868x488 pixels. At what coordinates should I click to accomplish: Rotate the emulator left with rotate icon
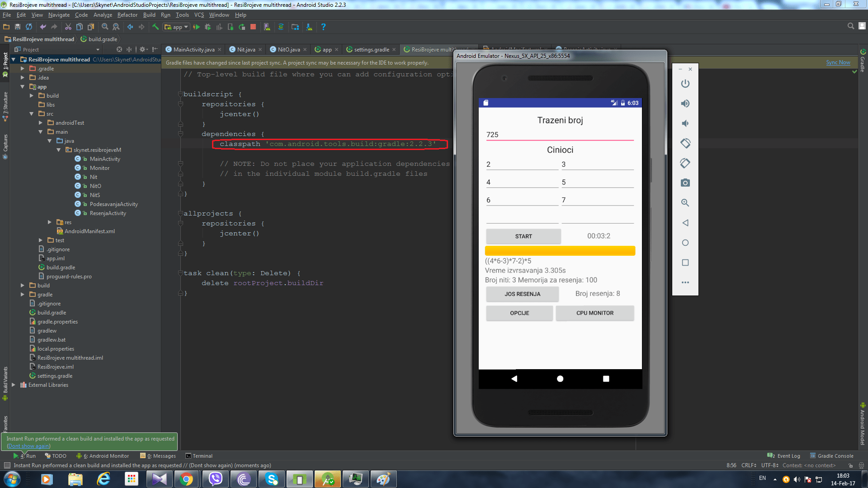pos(685,143)
